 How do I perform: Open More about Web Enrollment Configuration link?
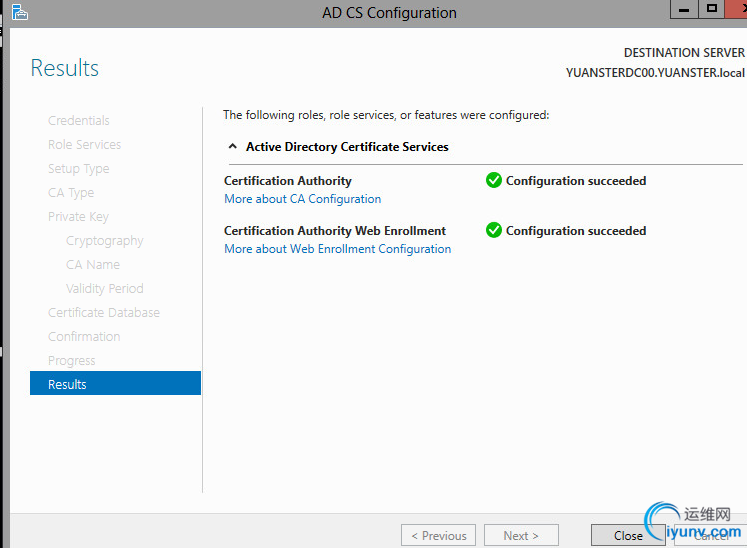click(337, 249)
